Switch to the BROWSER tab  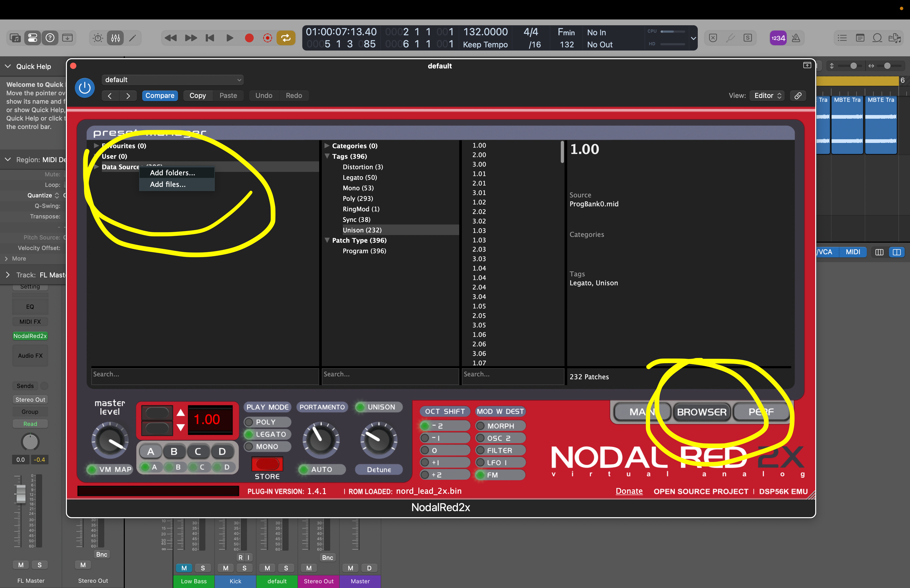[701, 412]
